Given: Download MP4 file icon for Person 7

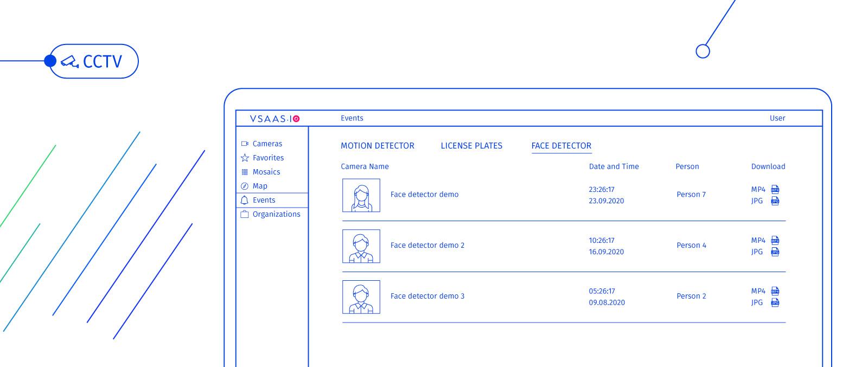Looking at the screenshot, I should tap(775, 190).
